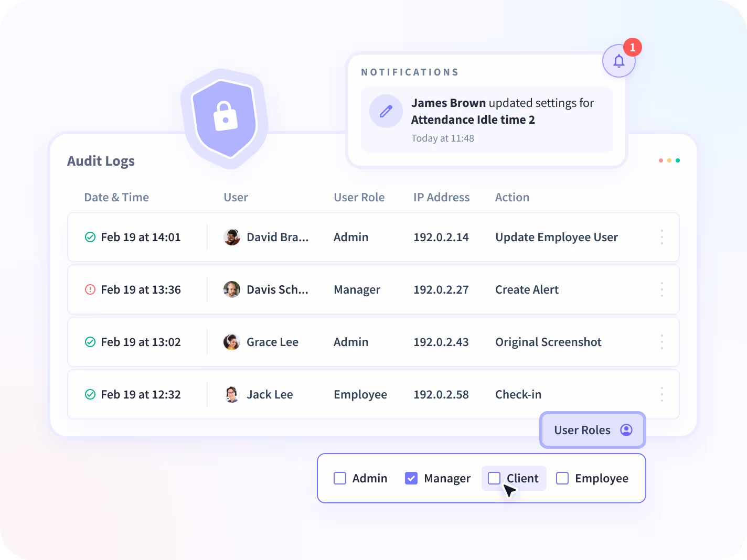Click the green window dot indicator
747x560 pixels.
point(678,160)
